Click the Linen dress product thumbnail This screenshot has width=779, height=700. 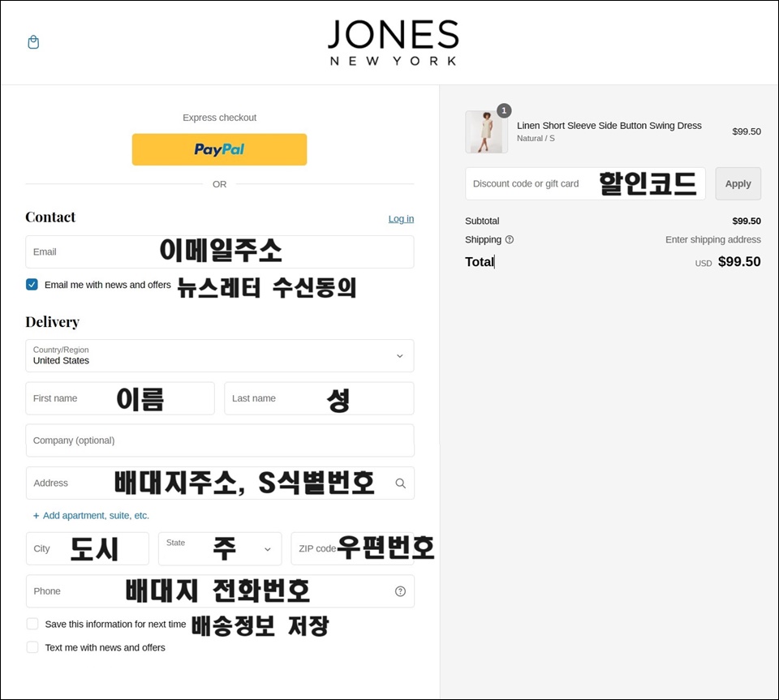tap(486, 132)
